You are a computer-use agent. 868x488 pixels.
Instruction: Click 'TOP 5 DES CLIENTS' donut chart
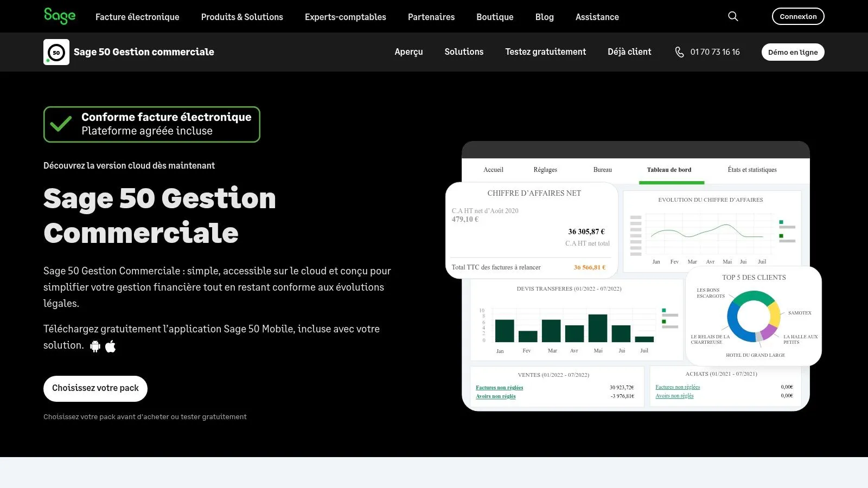coord(754,316)
